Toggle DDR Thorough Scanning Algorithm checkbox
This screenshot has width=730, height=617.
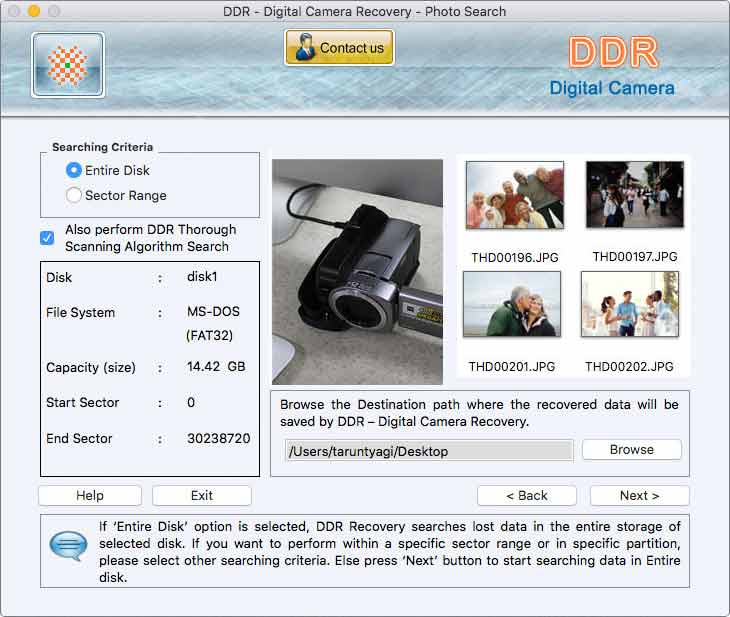click(x=47, y=238)
